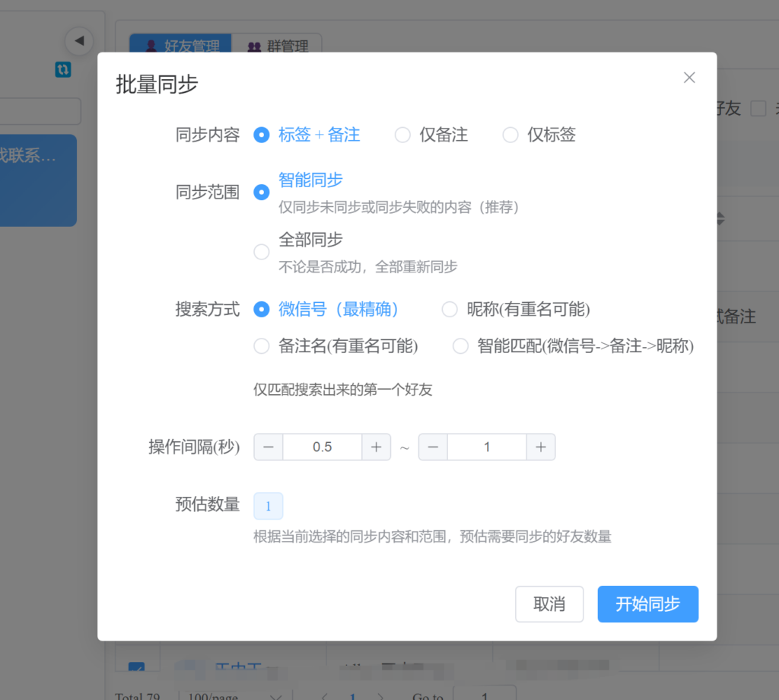Decrease the minimum interval with the minus button
Screen dimensions: 779x700
(x=268, y=447)
